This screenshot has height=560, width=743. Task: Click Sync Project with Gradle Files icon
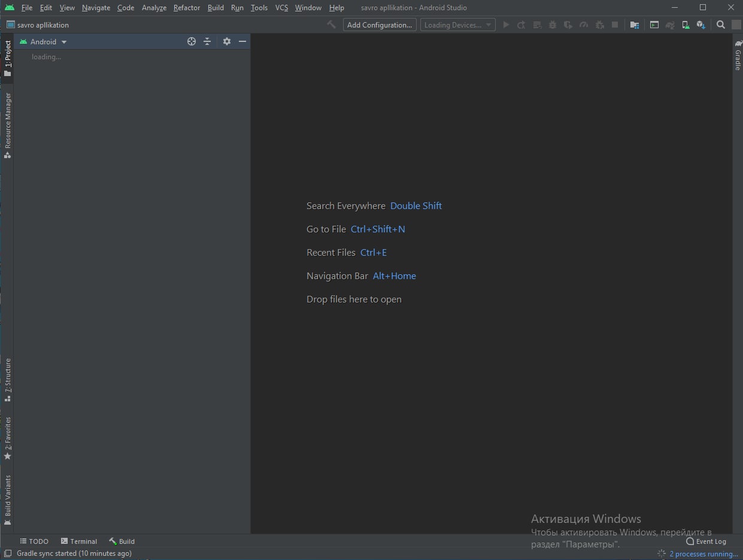(x=670, y=25)
